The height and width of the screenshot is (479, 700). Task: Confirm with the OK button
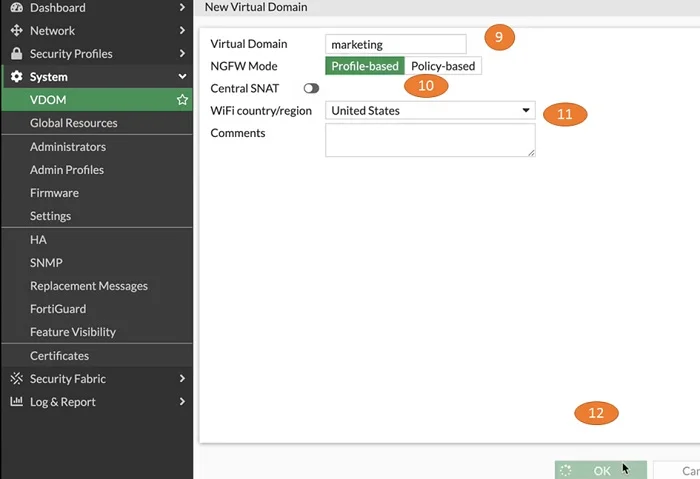coord(600,470)
